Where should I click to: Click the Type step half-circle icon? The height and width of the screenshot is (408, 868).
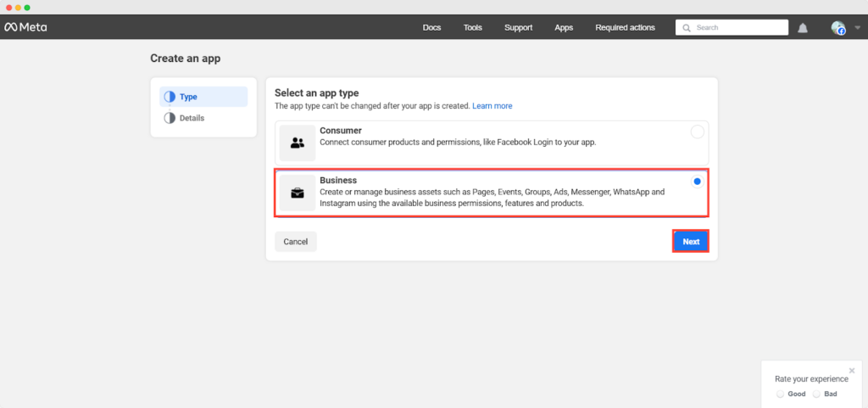click(170, 97)
